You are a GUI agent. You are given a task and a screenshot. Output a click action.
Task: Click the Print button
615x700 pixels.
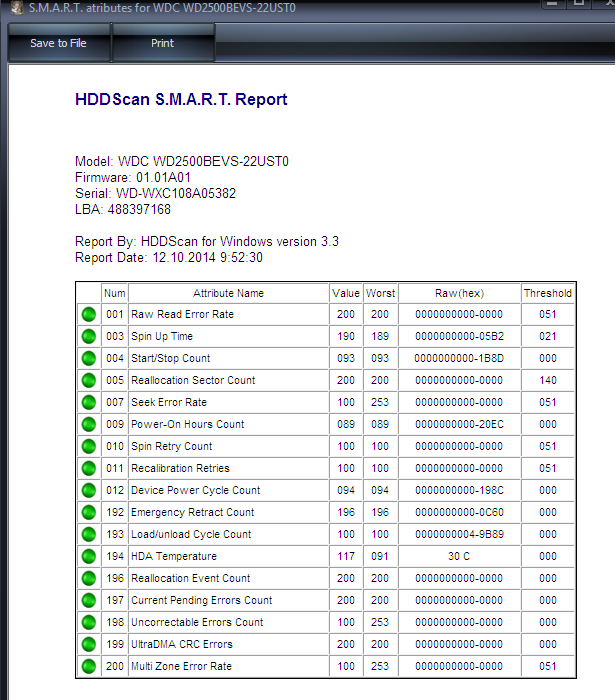pos(163,43)
